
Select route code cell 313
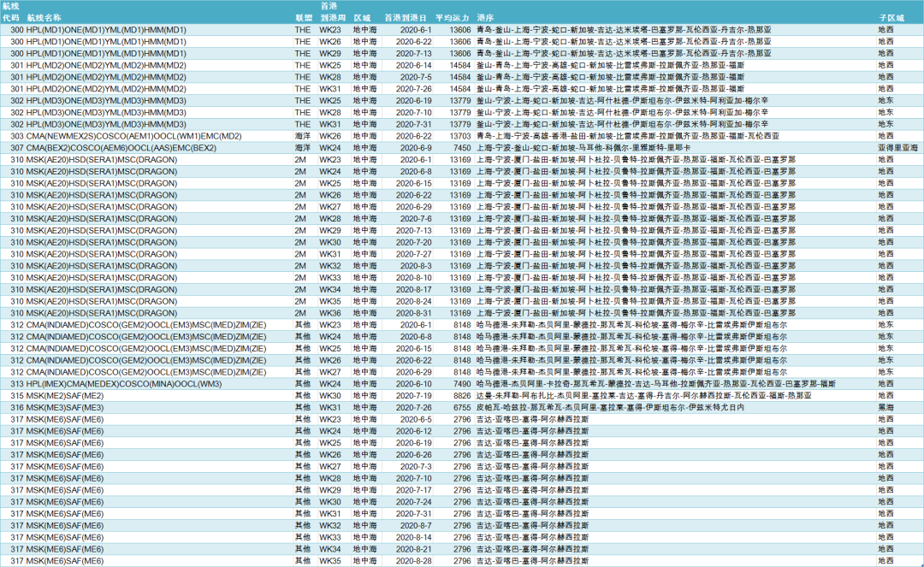[17, 384]
